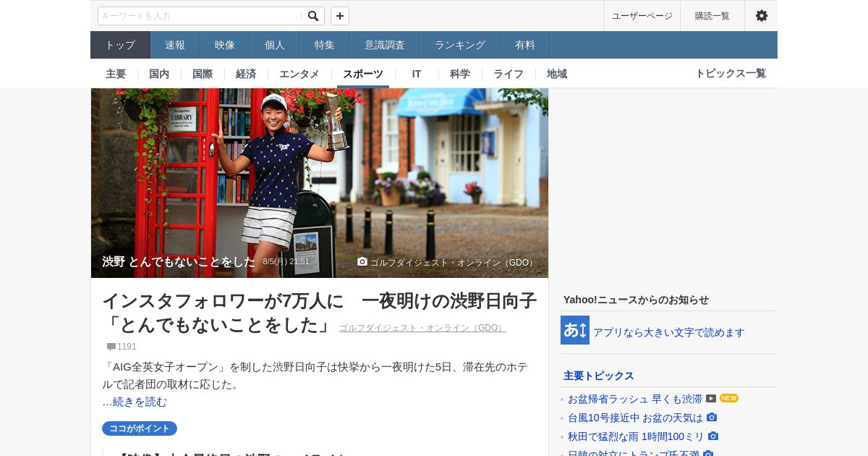868x456 pixels.
Task: Open the インスタフォロワーが7万人に headline
Action: 319,313
